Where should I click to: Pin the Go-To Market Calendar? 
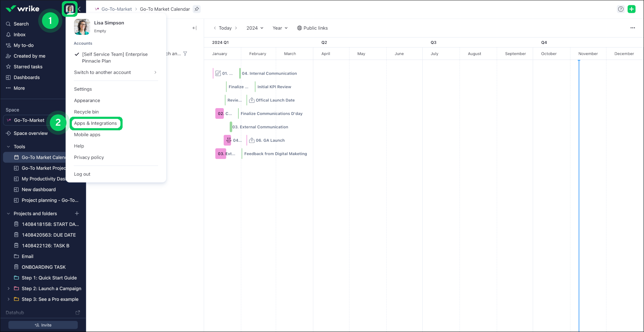click(x=197, y=9)
